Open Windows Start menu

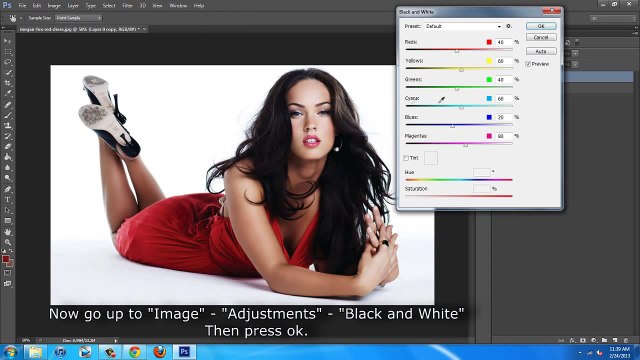(10, 352)
